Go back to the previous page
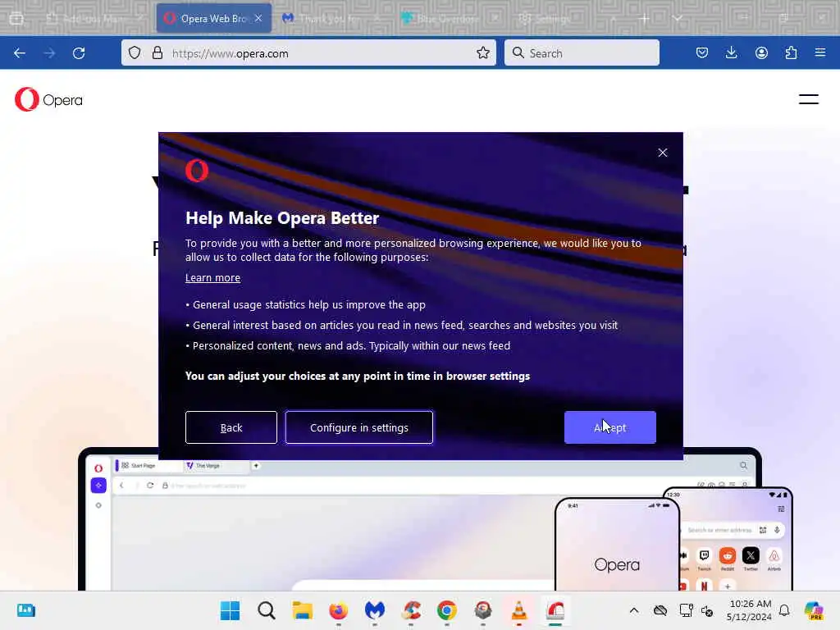Viewport: 840px width, 630px height. click(x=20, y=53)
